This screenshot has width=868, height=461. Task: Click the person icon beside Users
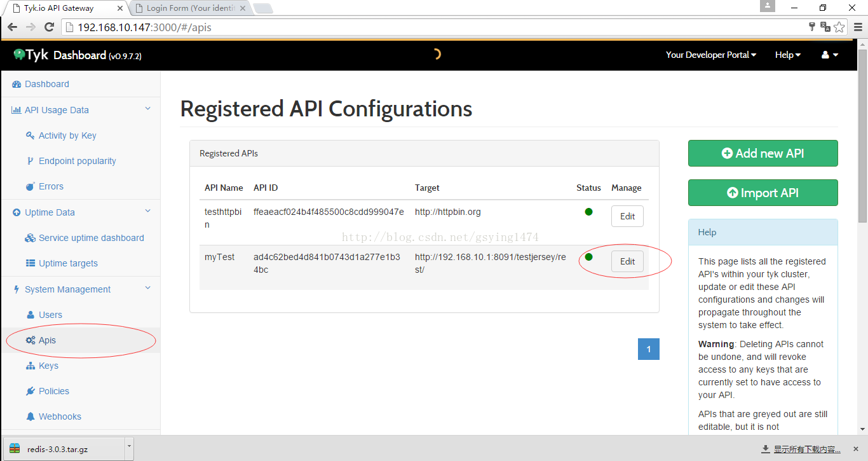tap(31, 315)
